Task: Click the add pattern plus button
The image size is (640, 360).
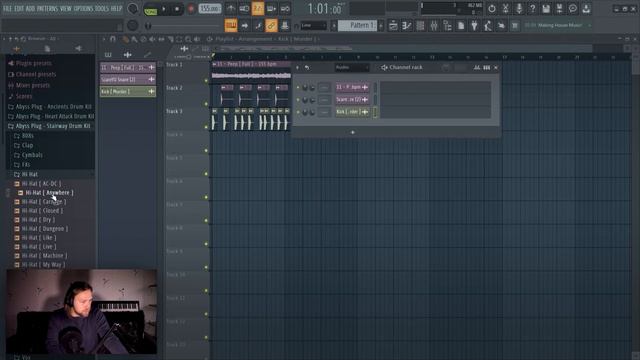Action: coord(381,25)
